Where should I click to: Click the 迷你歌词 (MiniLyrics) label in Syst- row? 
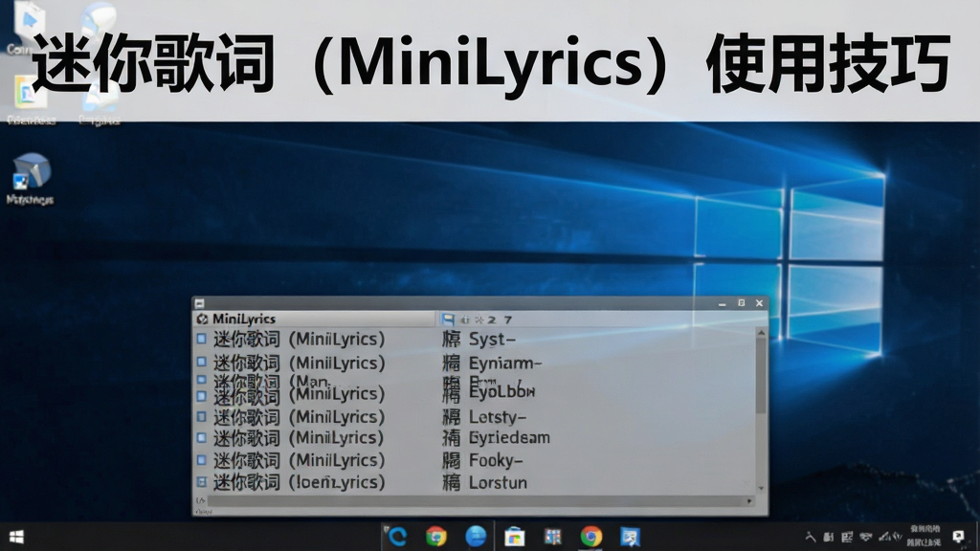pyautogui.click(x=300, y=340)
